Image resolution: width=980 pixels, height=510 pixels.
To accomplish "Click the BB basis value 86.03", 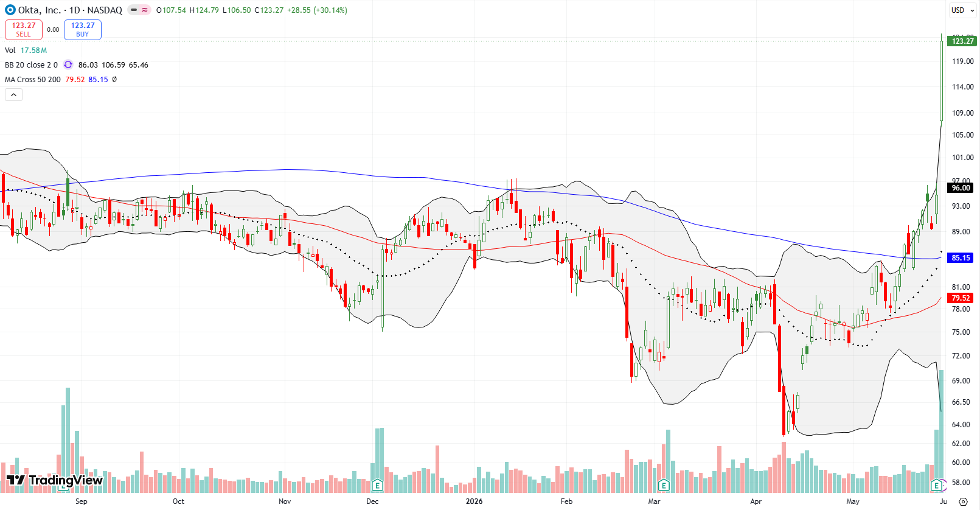I will [x=88, y=65].
